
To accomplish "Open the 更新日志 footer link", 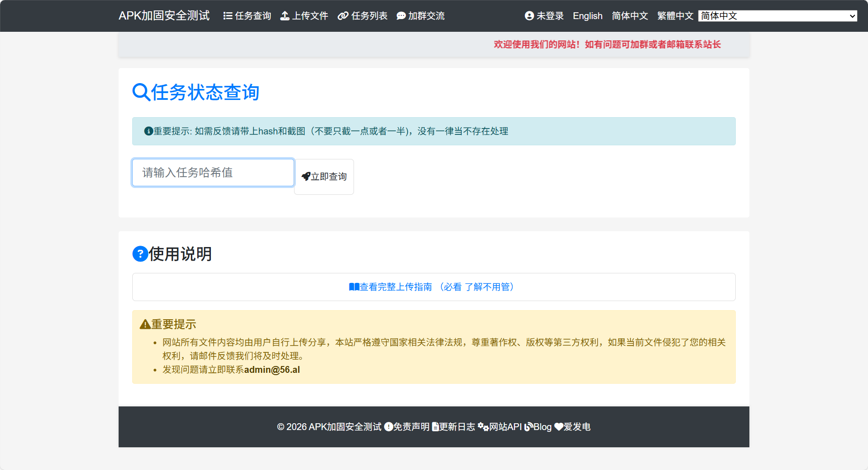I will [x=457, y=427].
